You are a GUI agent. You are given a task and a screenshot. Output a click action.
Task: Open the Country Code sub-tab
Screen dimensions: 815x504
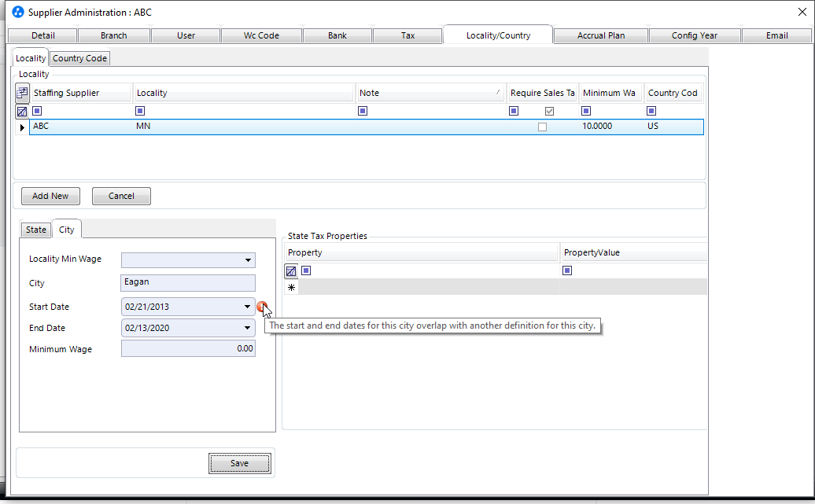coord(80,59)
